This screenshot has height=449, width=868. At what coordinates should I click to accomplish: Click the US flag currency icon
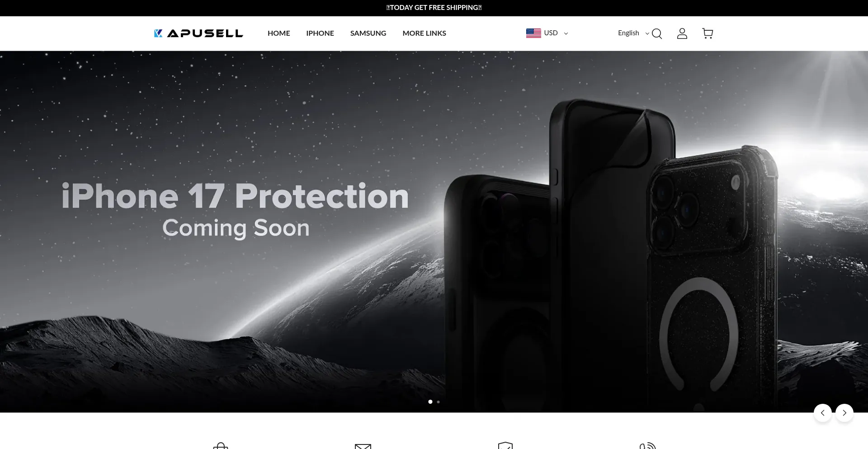(533, 33)
